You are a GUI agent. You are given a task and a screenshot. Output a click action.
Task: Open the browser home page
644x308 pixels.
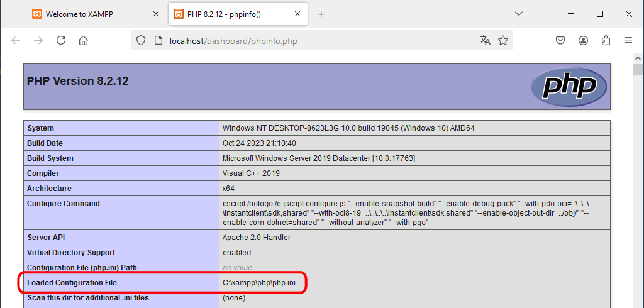point(84,40)
